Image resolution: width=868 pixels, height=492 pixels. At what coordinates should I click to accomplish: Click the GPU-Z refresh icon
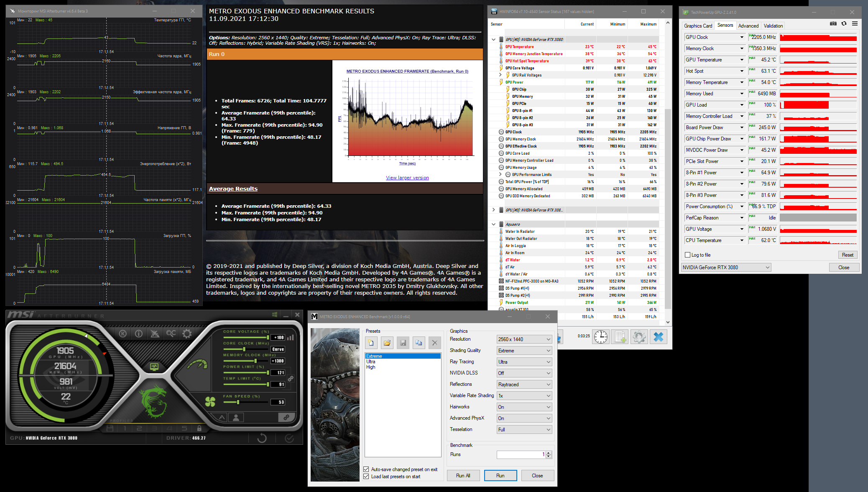[x=844, y=24]
